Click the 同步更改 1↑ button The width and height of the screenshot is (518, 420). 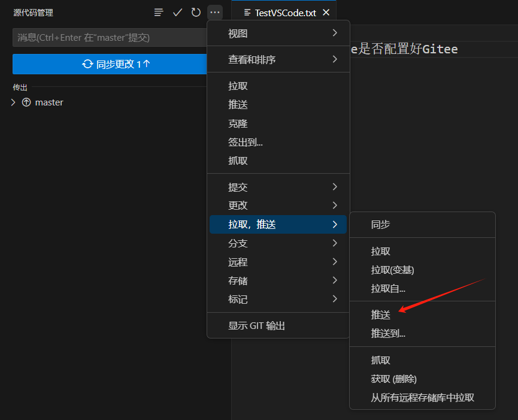[109, 64]
